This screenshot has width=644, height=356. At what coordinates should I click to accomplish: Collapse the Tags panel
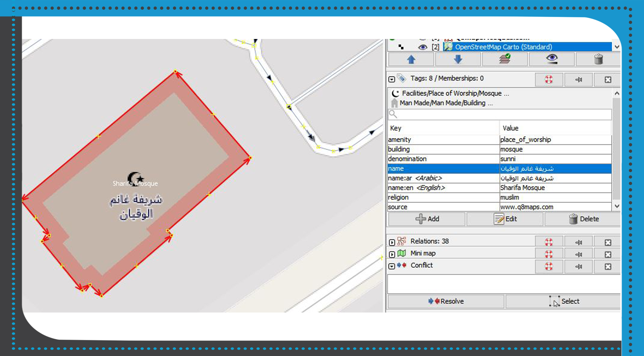(x=392, y=79)
